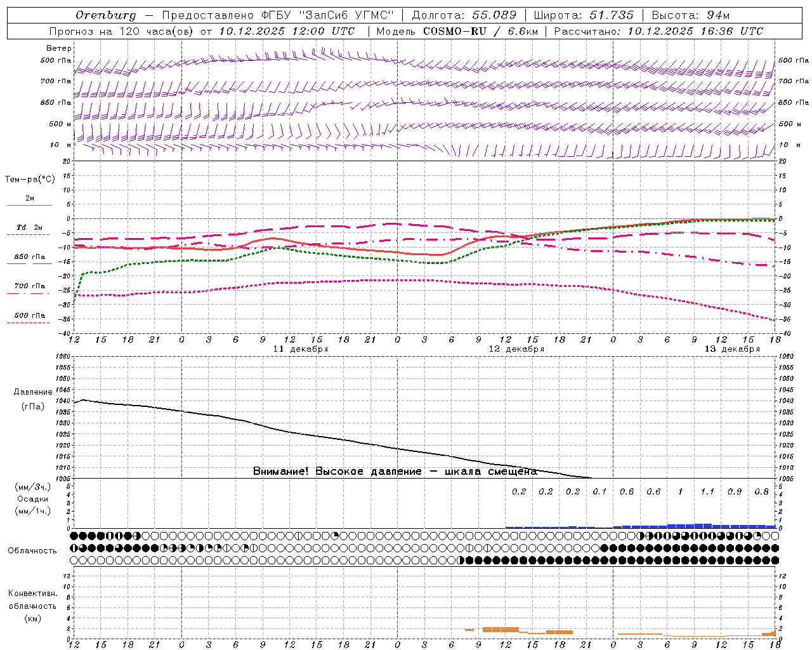
Task: Click the Облачность panel label
Action: (x=32, y=551)
